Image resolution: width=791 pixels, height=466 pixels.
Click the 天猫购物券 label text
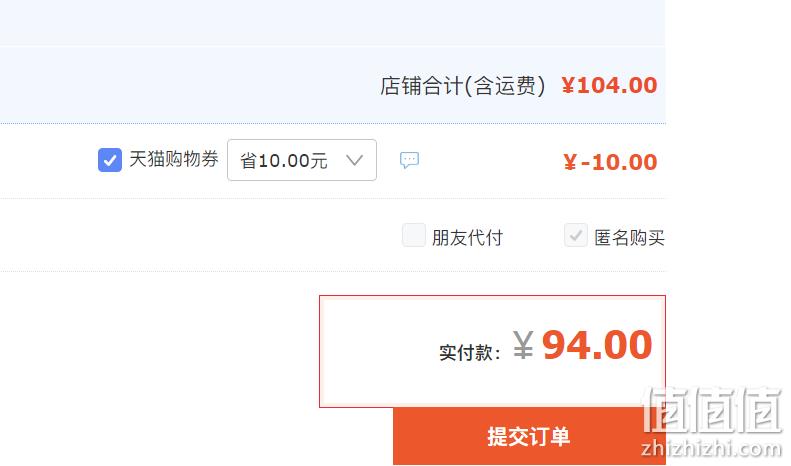pos(174,159)
